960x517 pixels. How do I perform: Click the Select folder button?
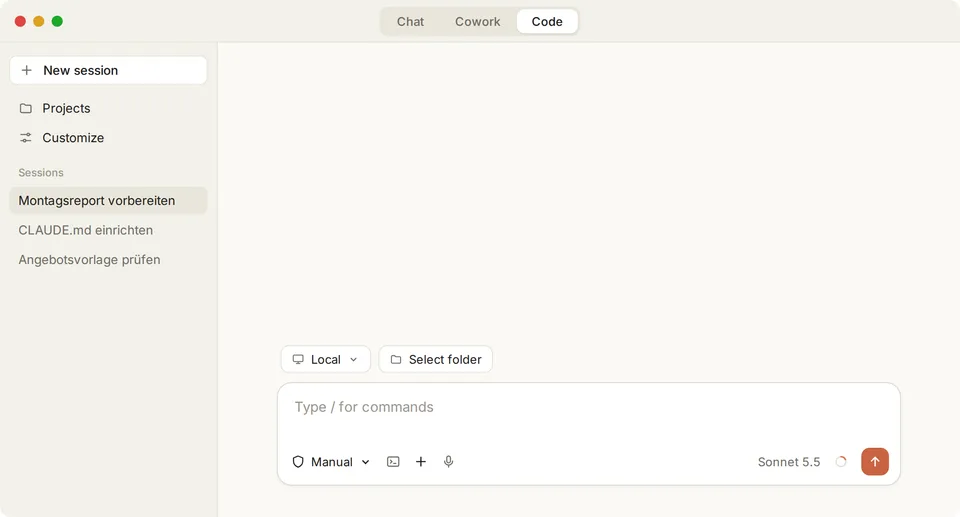(435, 360)
